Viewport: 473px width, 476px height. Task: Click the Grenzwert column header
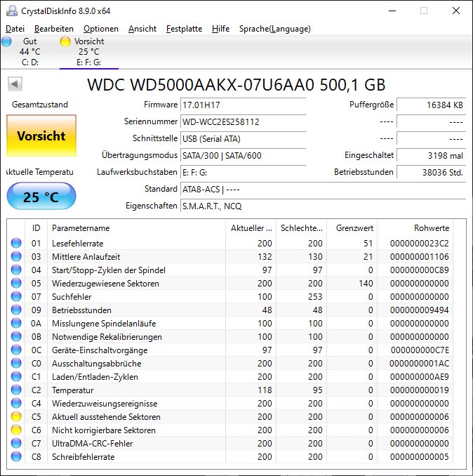point(352,228)
